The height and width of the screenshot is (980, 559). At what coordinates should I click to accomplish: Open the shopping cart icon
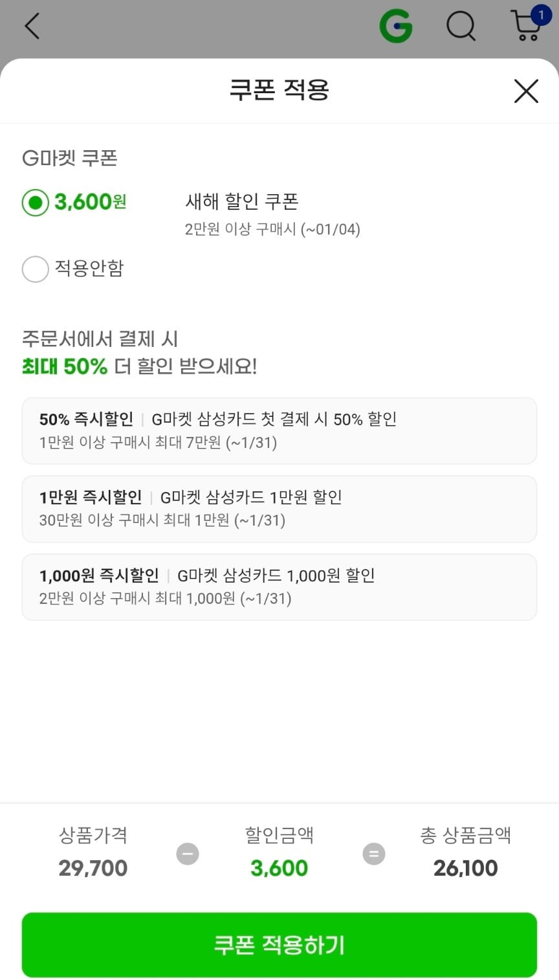coord(525,28)
